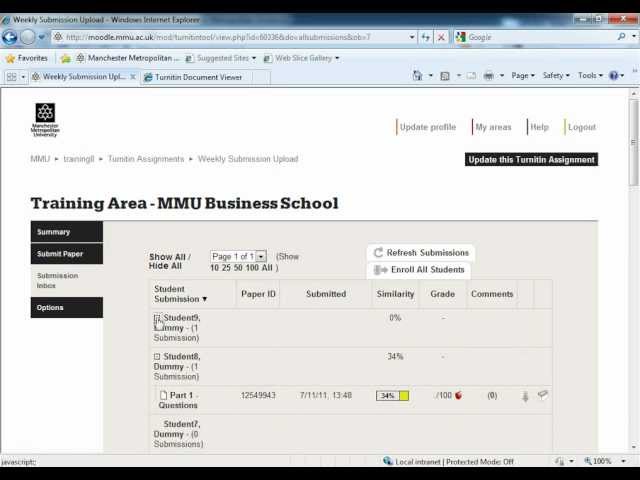
Task: Click the red apple GradeMark icon
Action: 458,395
